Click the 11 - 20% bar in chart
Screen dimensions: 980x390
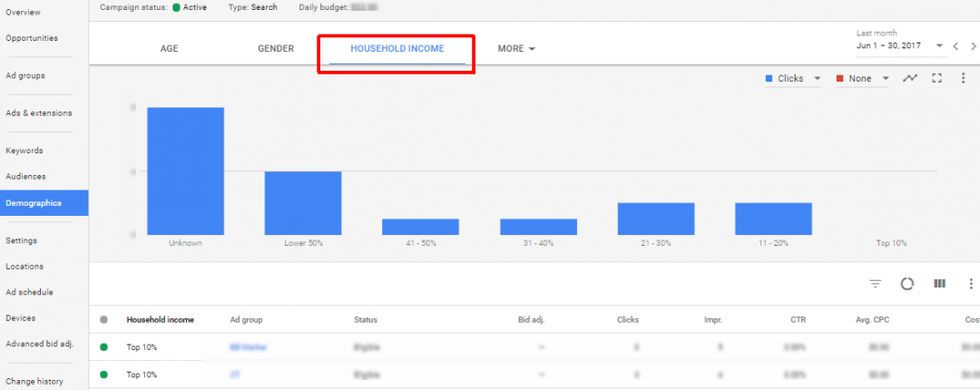(x=773, y=219)
